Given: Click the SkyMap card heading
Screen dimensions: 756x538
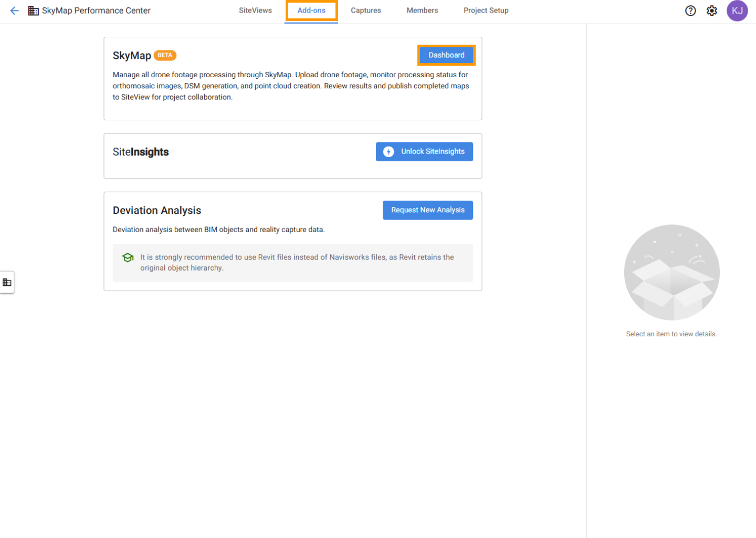Looking at the screenshot, I should 132,56.
